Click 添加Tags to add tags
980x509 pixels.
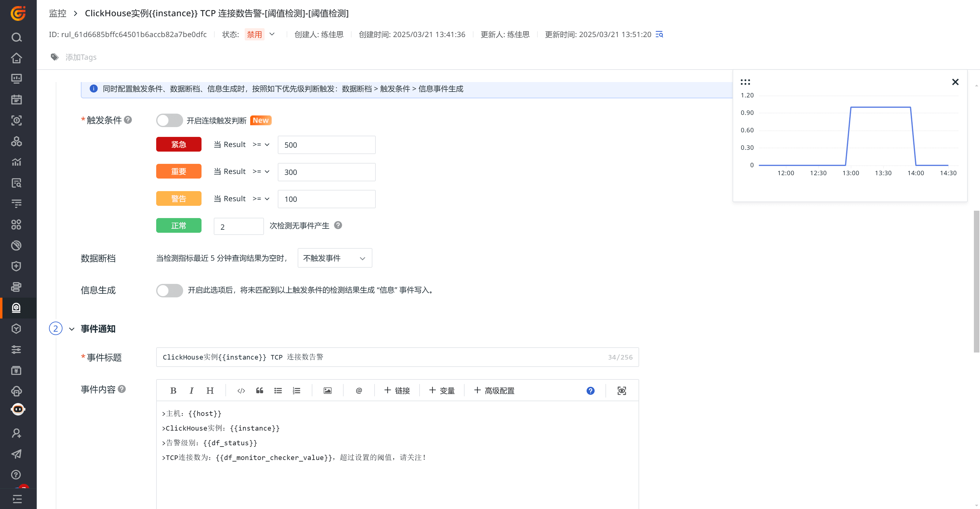click(x=81, y=57)
